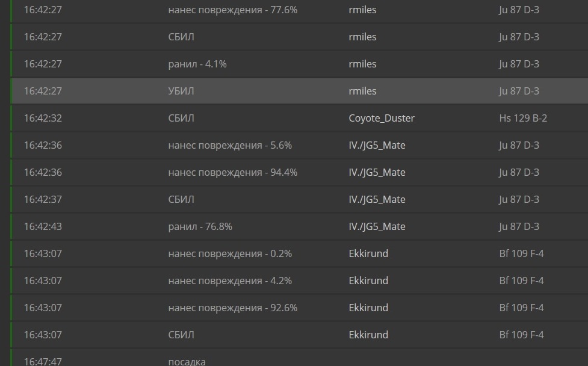
Task: Select the 'нанес повреждения - 77.6%' entry
Action: click(232, 10)
